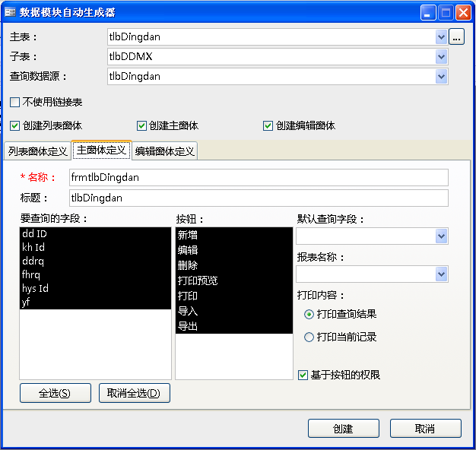Screen dimensions: 476x450
Task: Select 打印 in the 按钮 list
Action: 234,296
